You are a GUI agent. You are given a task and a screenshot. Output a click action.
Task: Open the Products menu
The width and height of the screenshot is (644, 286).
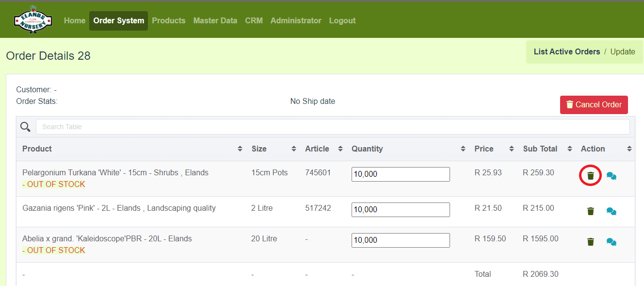coord(168,20)
